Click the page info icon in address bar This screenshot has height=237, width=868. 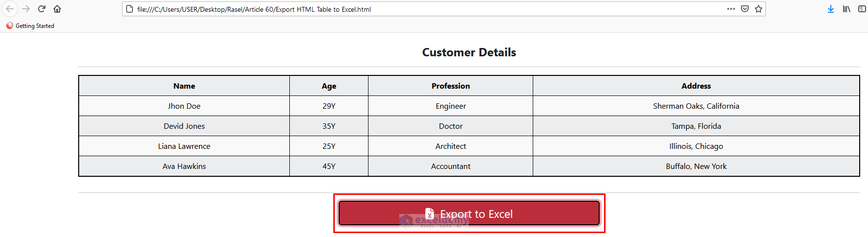tap(130, 9)
